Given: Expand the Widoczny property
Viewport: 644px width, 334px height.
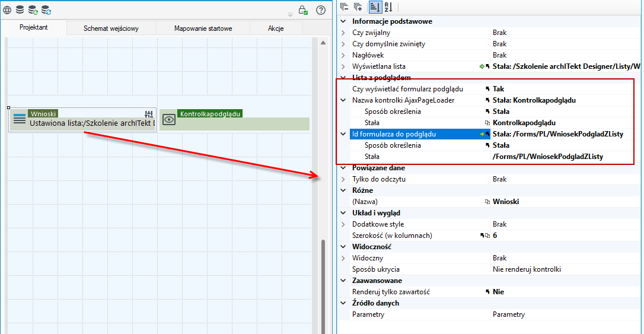Looking at the screenshot, I should (x=343, y=258).
